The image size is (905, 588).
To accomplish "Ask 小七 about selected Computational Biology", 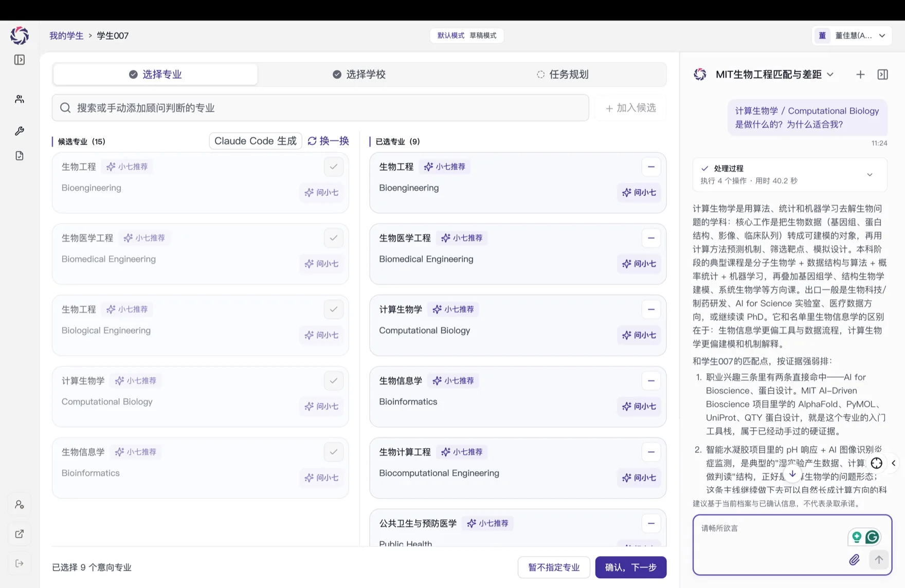I will 639,335.
